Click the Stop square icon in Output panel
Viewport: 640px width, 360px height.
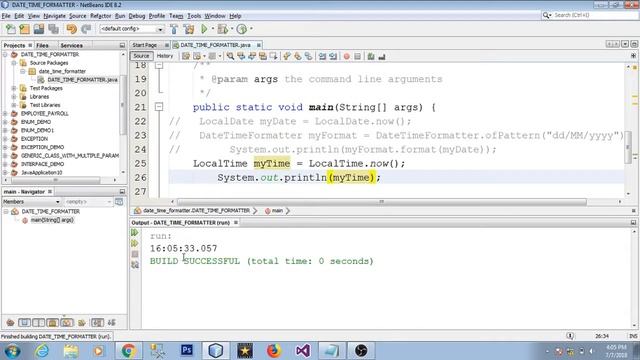click(x=135, y=254)
